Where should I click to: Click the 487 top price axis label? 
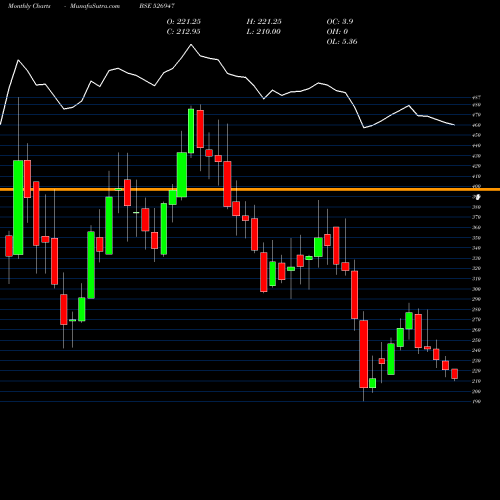pyautogui.click(x=477, y=98)
